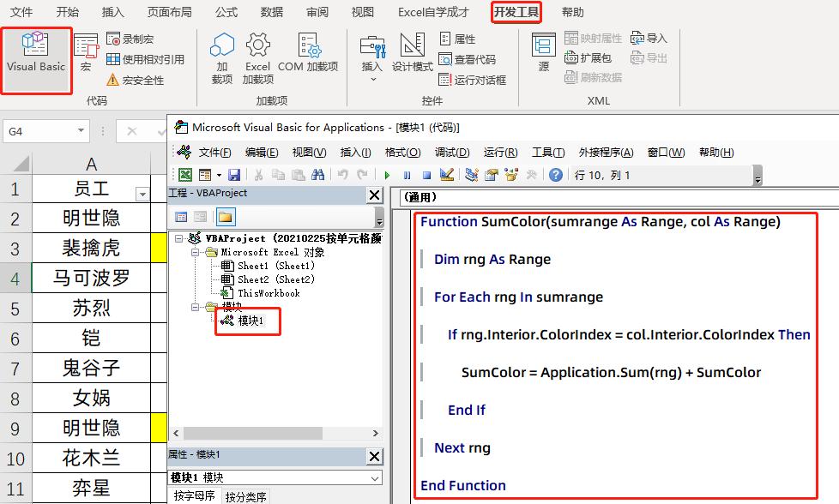Click the VBA help question mark icon

click(x=556, y=175)
